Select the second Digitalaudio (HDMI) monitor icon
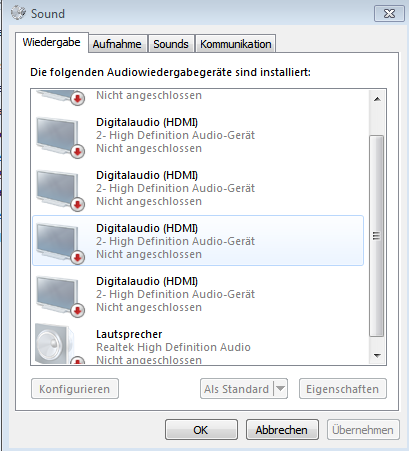This screenshot has height=451, width=409. coord(60,190)
